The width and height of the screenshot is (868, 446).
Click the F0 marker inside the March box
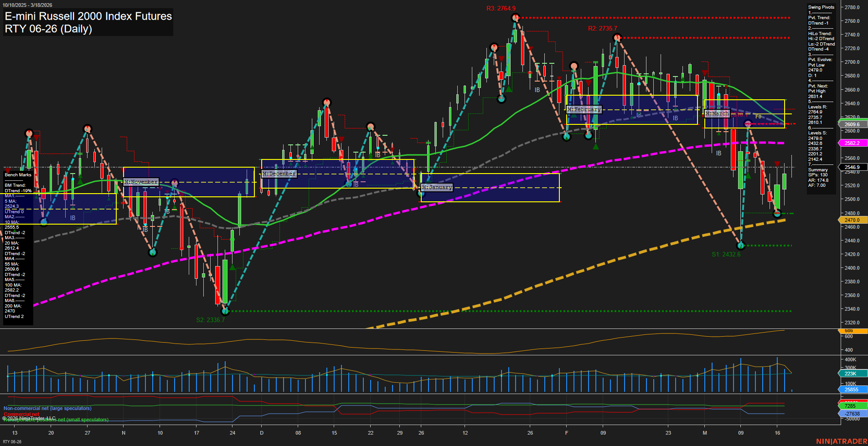[758, 117]
